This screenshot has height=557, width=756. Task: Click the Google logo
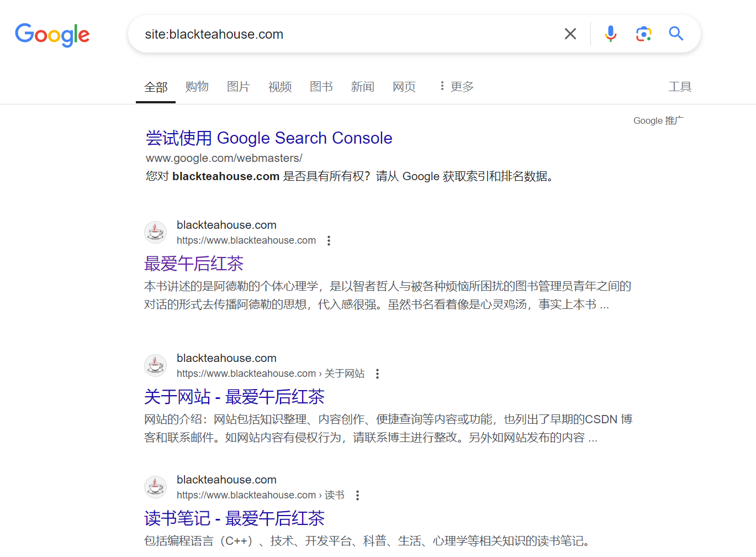point(52,35)
